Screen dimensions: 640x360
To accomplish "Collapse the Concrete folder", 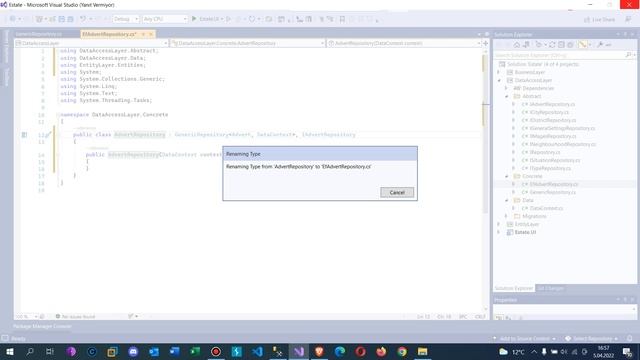I will pos(506,176).
